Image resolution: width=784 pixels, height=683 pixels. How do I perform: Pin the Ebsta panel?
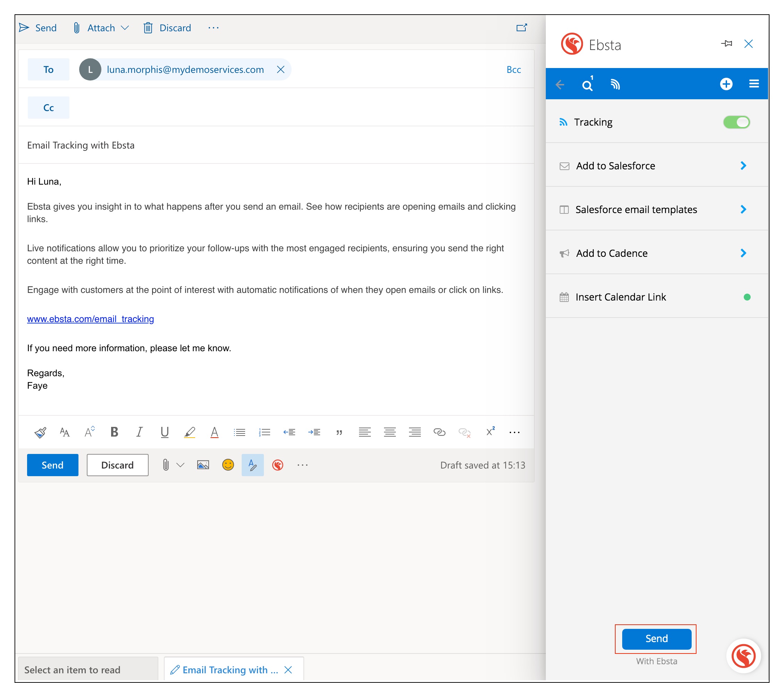pyautogui.click(x=727, y=44)
